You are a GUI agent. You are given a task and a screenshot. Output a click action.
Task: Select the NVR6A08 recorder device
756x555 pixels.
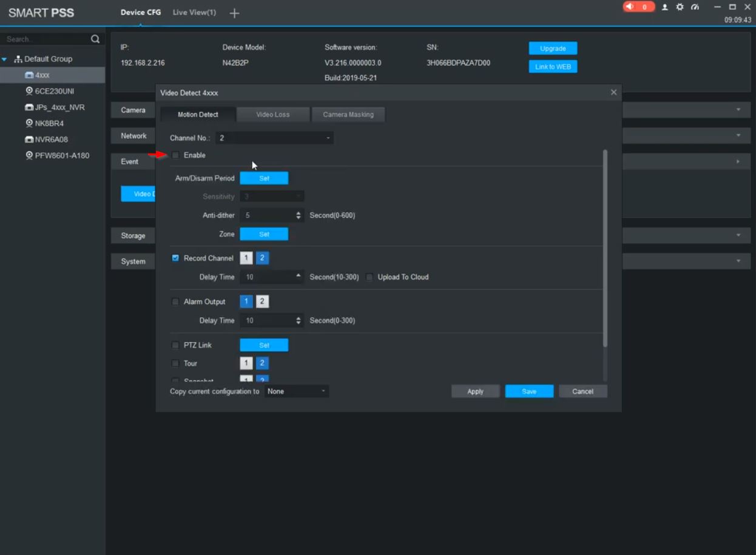[50, 140]
